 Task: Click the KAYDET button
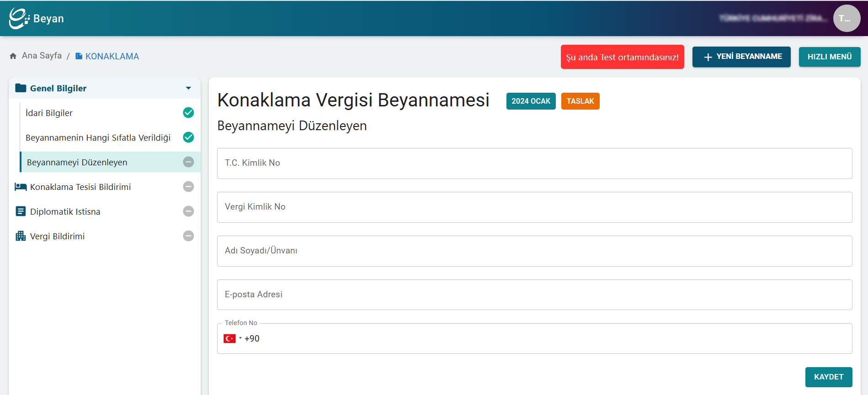(829, 377)
